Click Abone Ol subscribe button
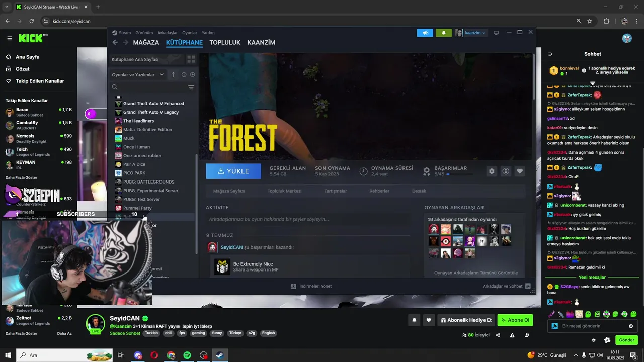644x362 pixels. pos(515,320)
